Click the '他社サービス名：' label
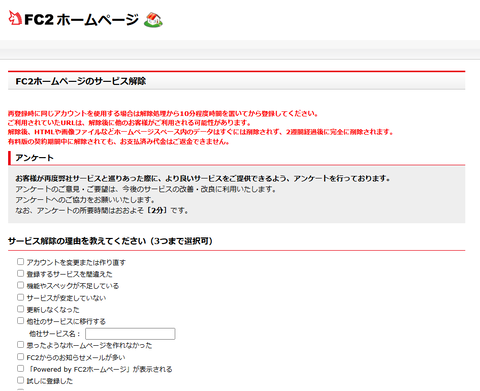 (55, 334)
